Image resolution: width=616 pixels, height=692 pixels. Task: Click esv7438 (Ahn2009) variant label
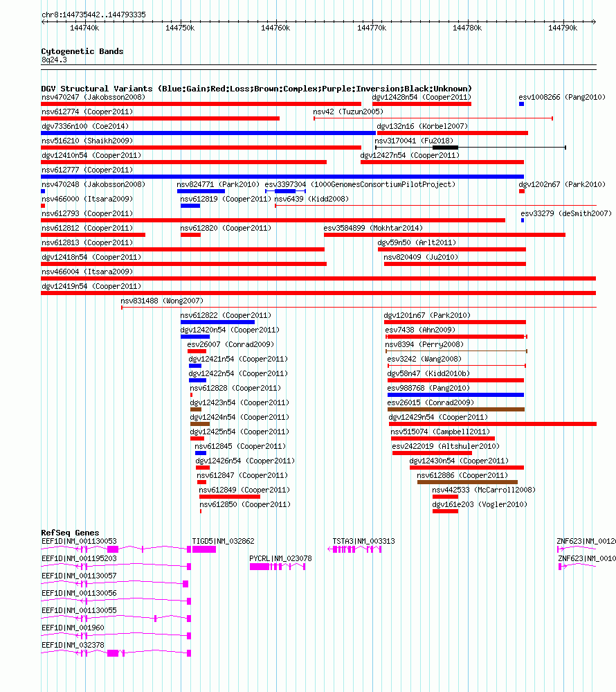[x=420, y=330]
